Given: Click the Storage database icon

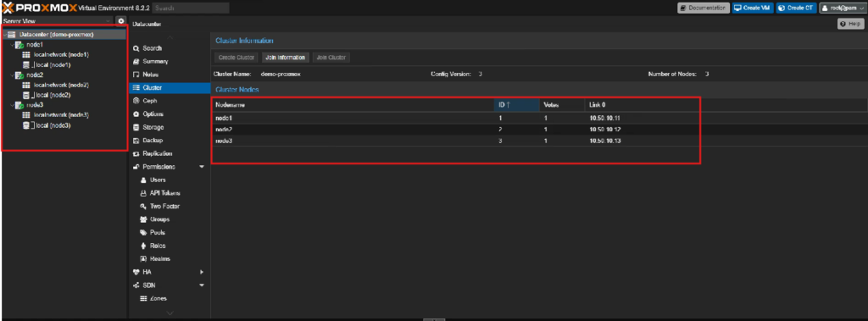Looking at the screenshot, I should [x=136, y=127].
